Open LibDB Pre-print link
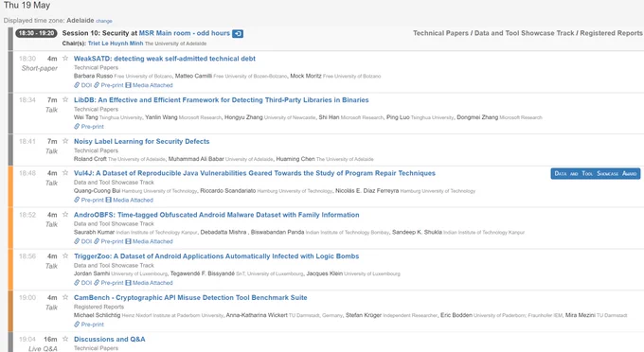The height and width of the screenshot is (352, 644). [89, 127]
